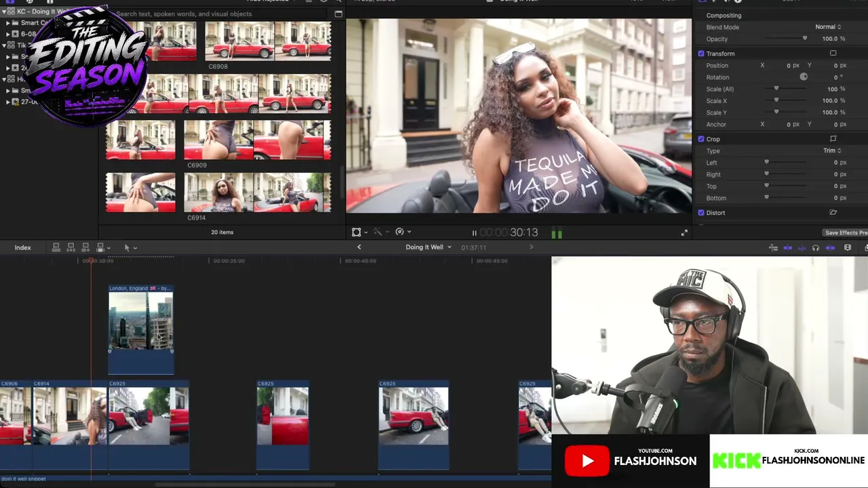
Task: Click the Compositing section header
Action: (724, 16)
